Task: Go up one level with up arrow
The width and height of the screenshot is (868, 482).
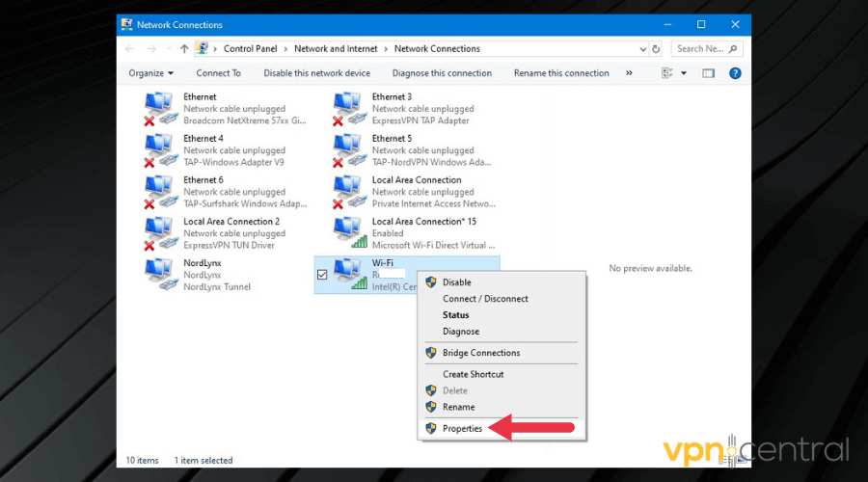Action: pyautogui.click(x=184, y=49)
